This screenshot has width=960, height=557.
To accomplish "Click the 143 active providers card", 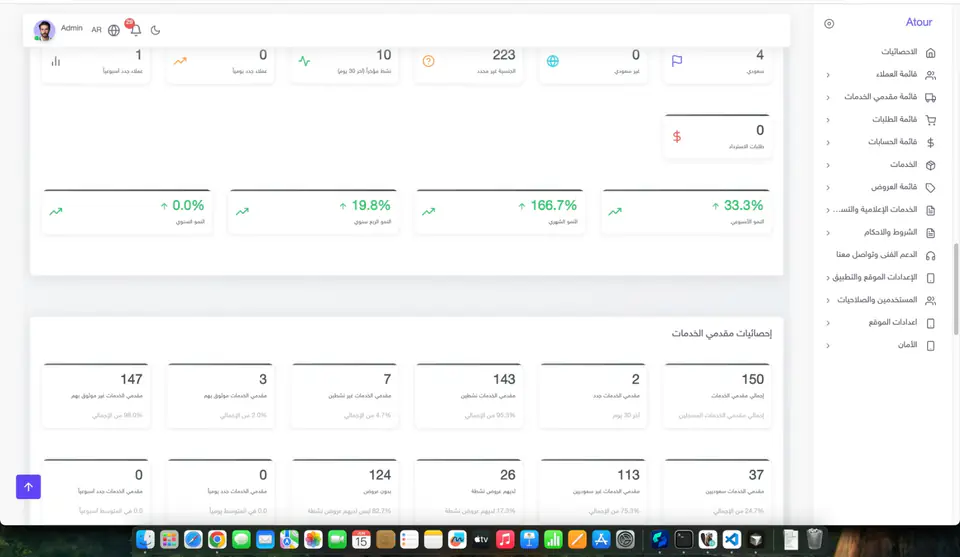I will click(468, 395).
